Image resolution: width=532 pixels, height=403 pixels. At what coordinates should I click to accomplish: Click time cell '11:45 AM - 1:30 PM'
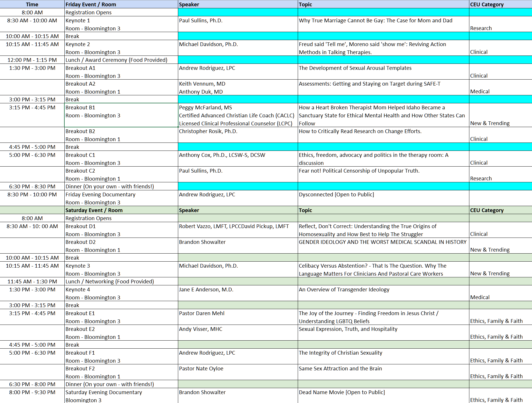pyautogui.click(x=32, y=281)
